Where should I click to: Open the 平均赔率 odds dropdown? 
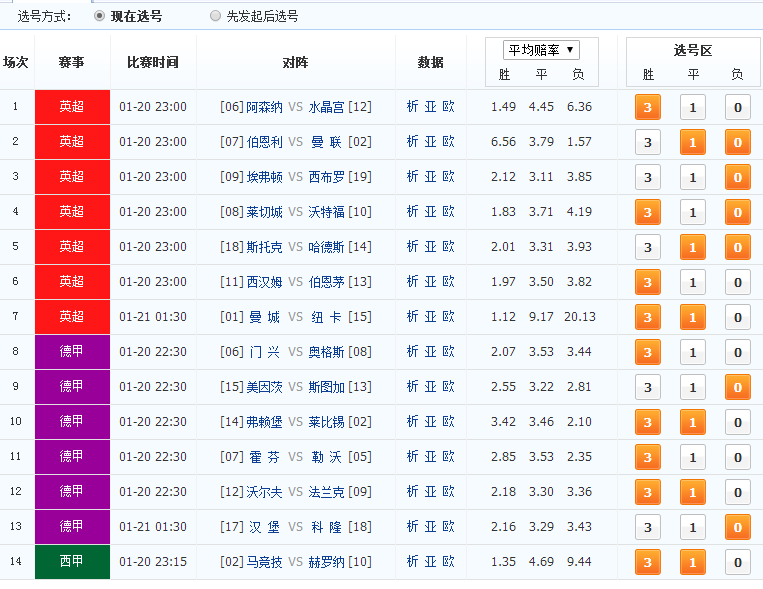coord(541,50)
